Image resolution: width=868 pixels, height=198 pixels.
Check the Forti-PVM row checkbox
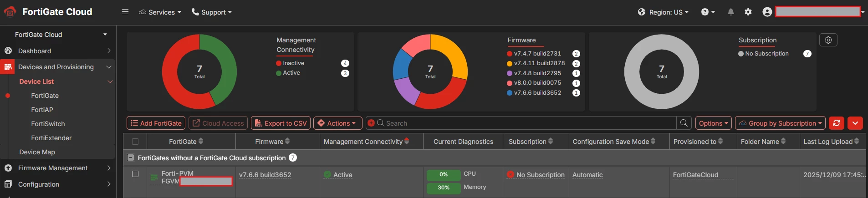click(x=135, y=174)
